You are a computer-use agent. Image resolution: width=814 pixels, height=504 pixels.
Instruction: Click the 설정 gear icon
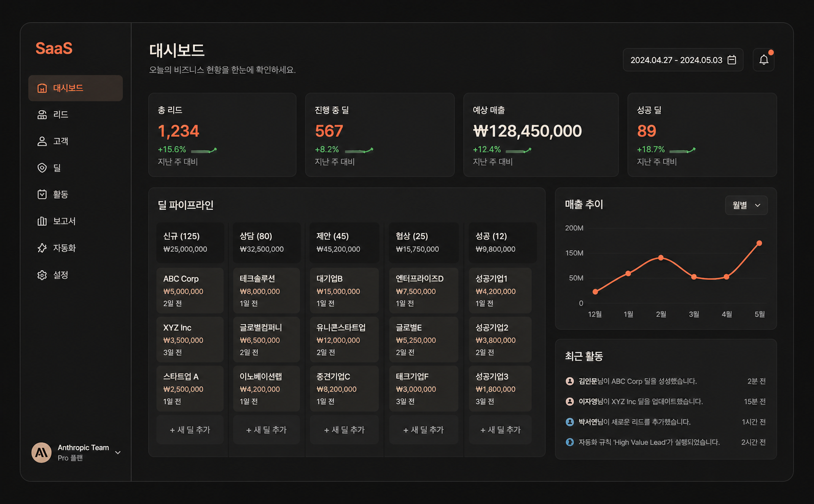click(42, 275)
